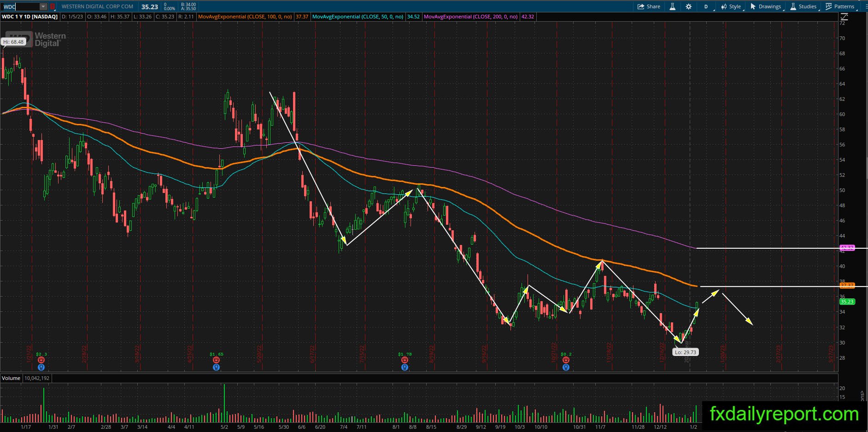Click the purple 42.32 price bubble
The width and height of the screenshot is (868, 432).
847,248
